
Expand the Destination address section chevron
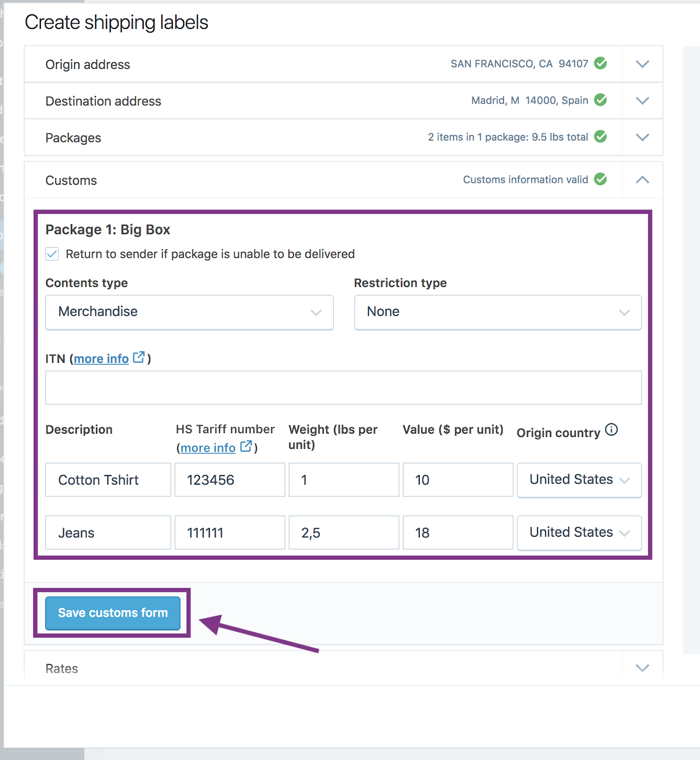pyautogui.click(x=643, y=101)
